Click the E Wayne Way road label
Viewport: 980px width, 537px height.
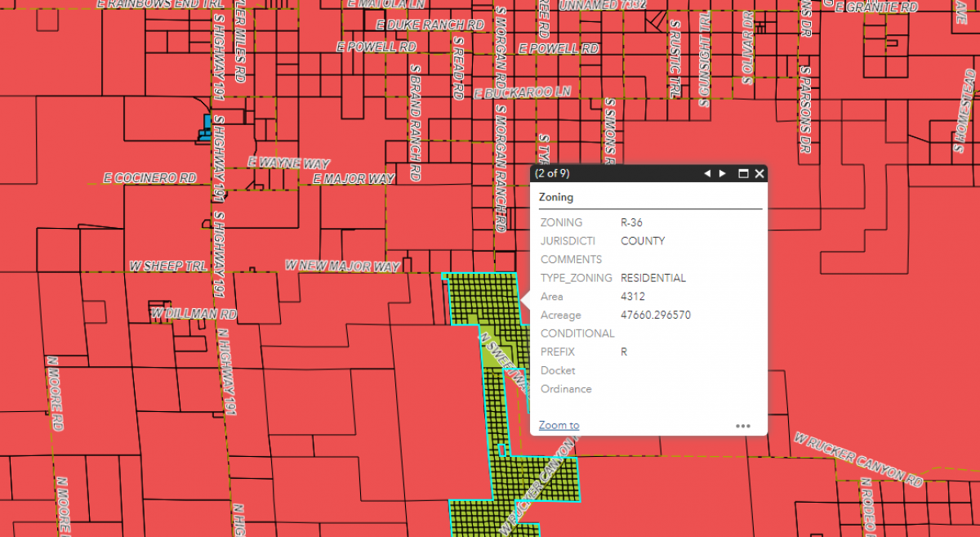[288, 163]
